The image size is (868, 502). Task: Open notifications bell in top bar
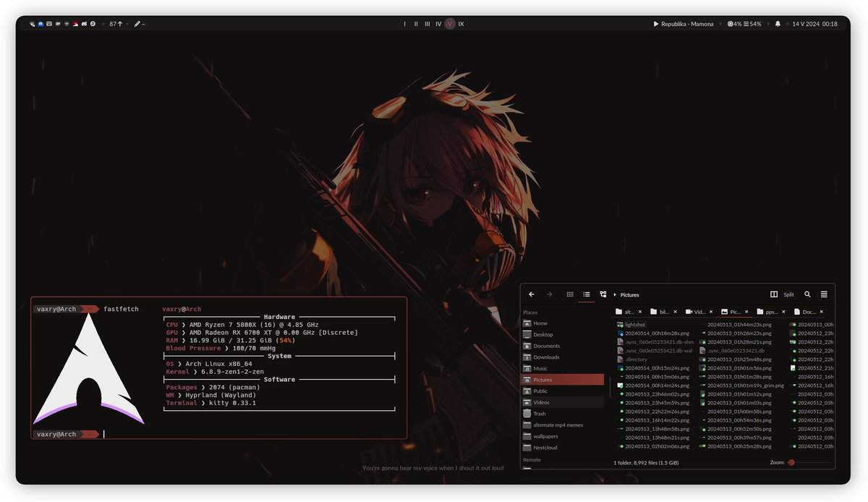[x=778, y=24]
